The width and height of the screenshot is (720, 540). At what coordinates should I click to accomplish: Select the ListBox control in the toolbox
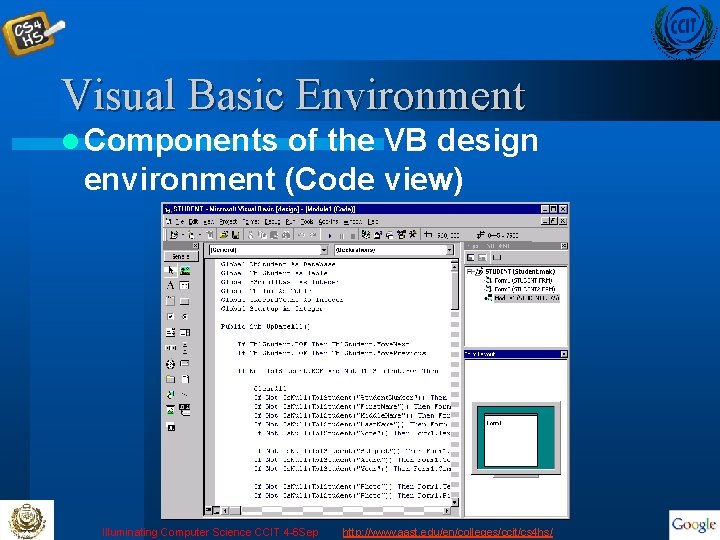pyautogui.click(x=185, y=332)
